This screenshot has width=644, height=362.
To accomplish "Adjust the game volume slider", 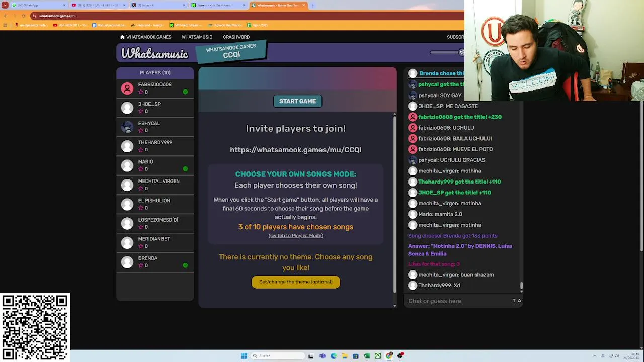I will pos(446,52).
